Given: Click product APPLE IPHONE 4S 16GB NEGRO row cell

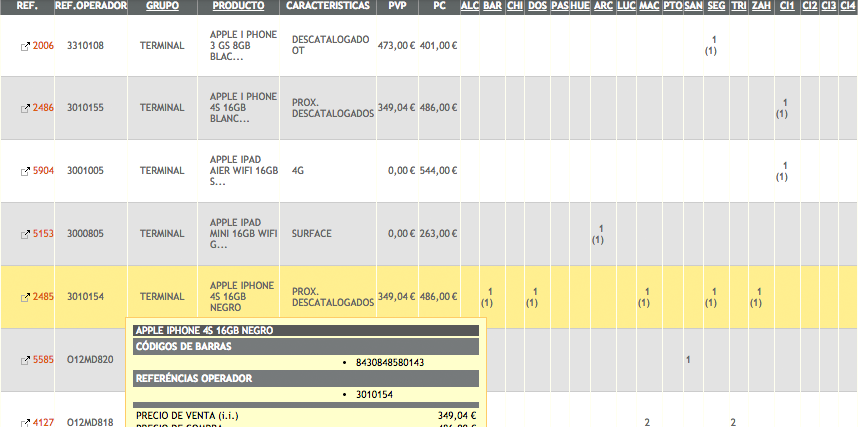Looking at the screenshot, I should pyautogui.click(x=242, y=297).
